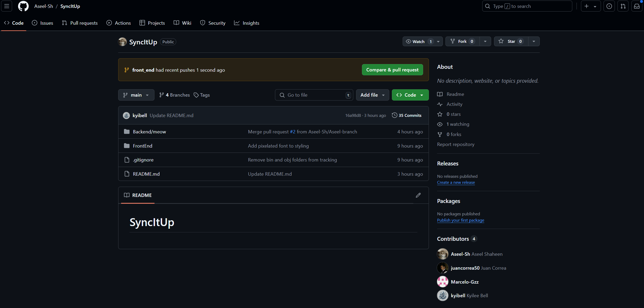Image resolution: width=644 pixels, height=308 pixels.
Task: Open the hamburger navigation menu
Action: point(7,6)
